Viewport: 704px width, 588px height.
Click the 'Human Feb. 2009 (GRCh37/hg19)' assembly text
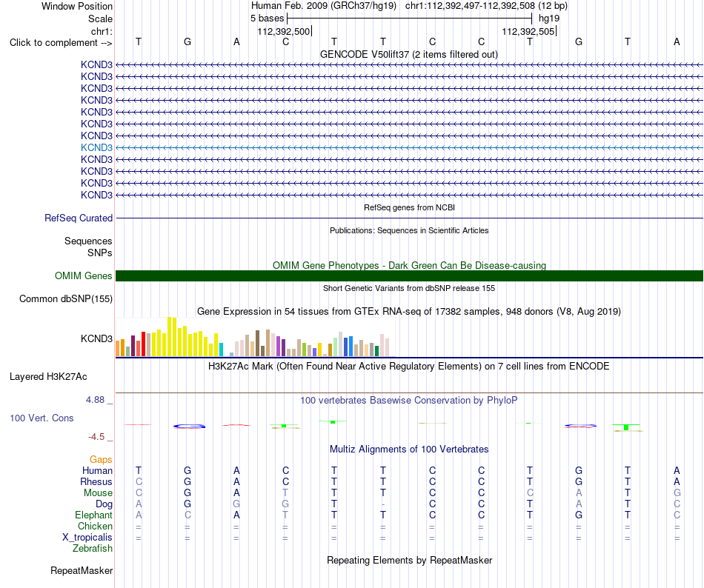pos(324,6)
